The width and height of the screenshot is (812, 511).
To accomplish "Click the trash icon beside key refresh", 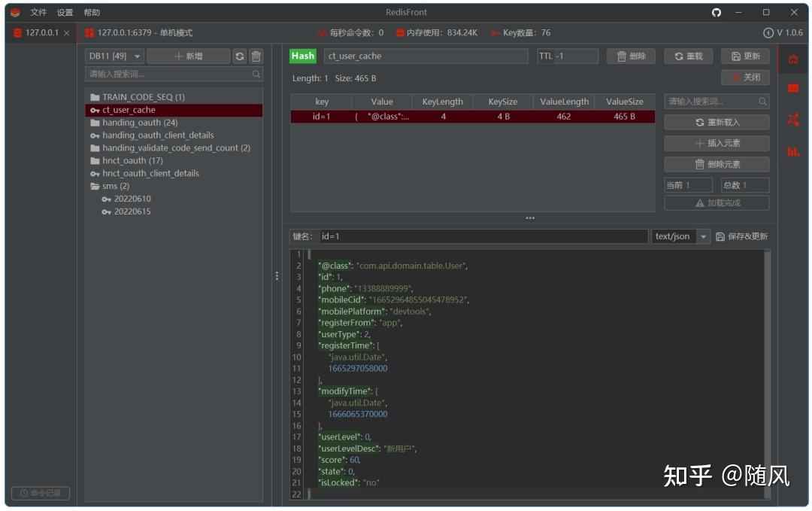I will coord(256,56).
